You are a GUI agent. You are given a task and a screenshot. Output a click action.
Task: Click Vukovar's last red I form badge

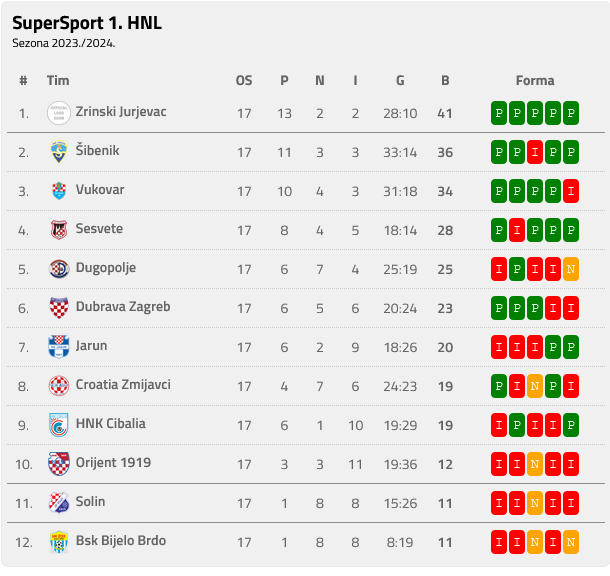point(571,191)
